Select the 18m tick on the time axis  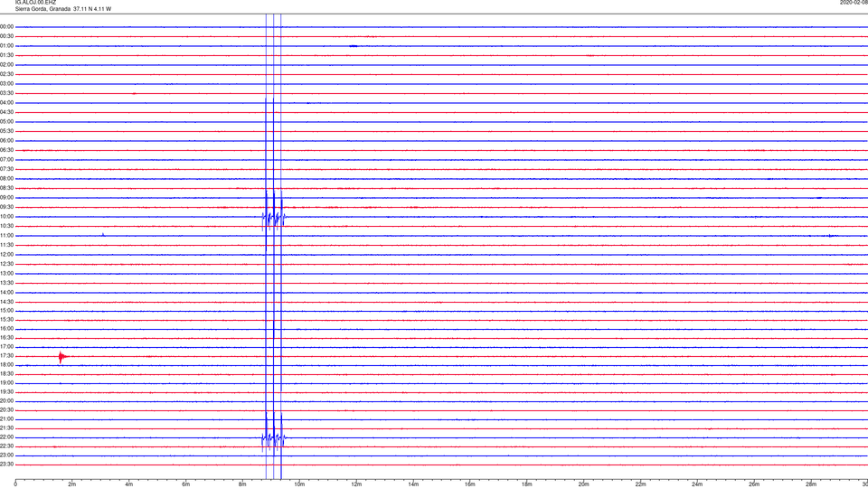click(526, 484)
